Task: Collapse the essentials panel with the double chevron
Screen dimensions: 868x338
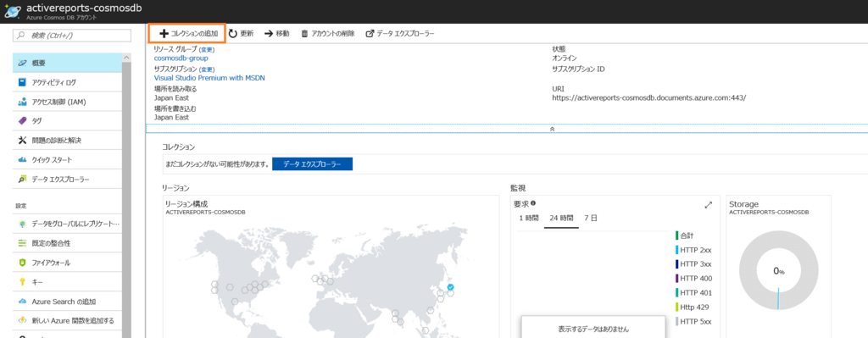Action: [x=552, y=129]
